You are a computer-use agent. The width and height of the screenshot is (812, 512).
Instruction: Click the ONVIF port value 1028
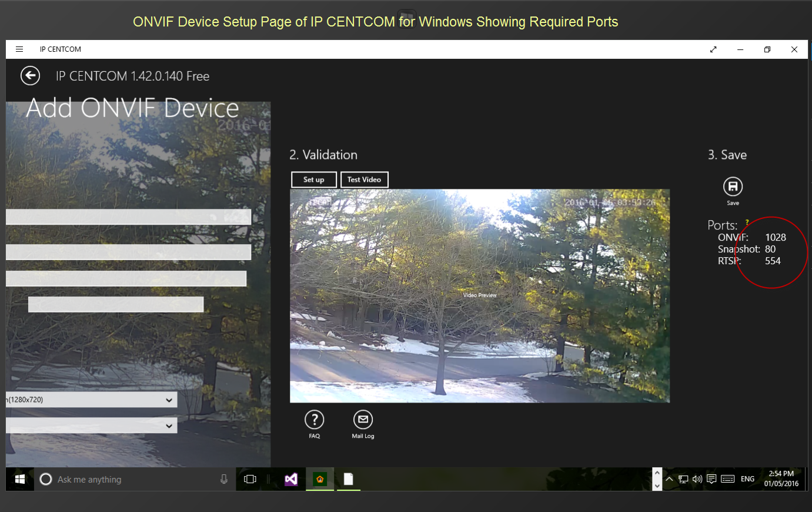(776, 237)
